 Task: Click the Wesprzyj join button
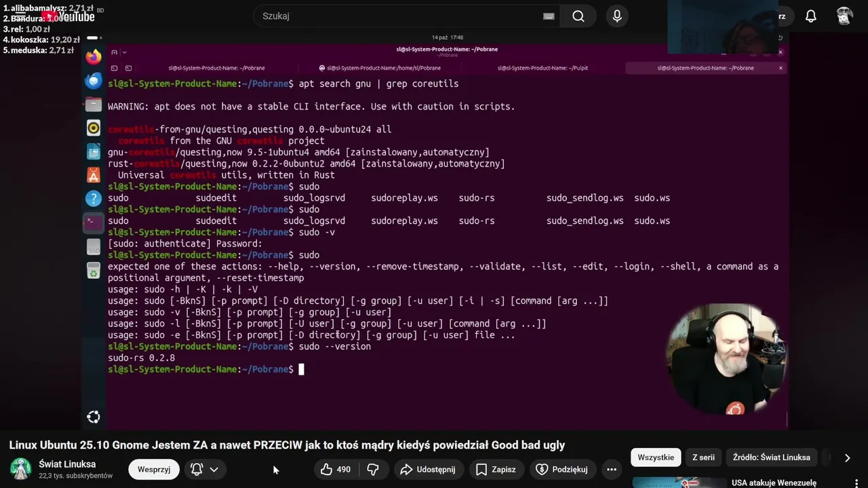tap(154, 469)
